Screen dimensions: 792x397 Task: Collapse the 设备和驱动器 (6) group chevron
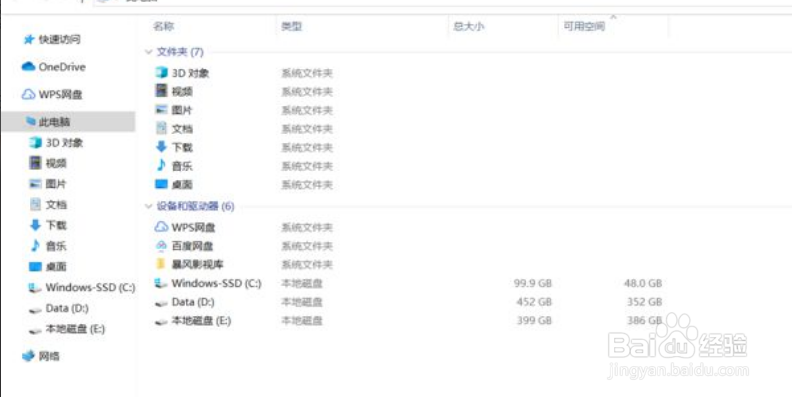click(x=148, y=206)
